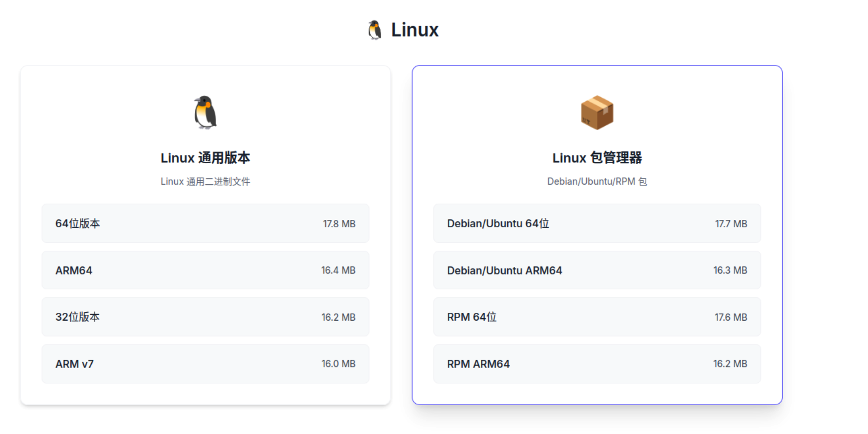Download the Debian/Ubuntu 64位 package
The image size is (868, 434).
coord(597,223)
